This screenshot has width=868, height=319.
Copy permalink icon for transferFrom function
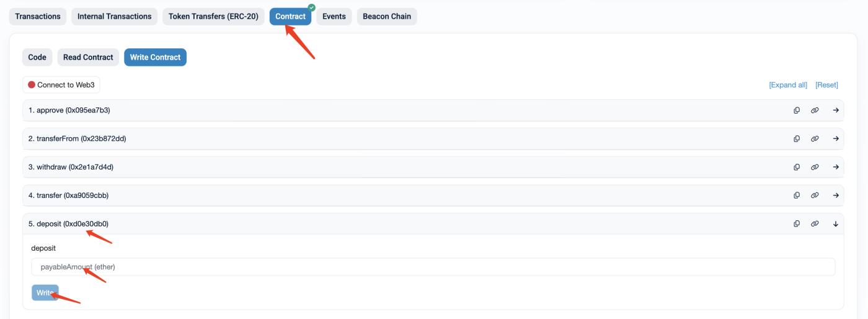pos(815,139)
